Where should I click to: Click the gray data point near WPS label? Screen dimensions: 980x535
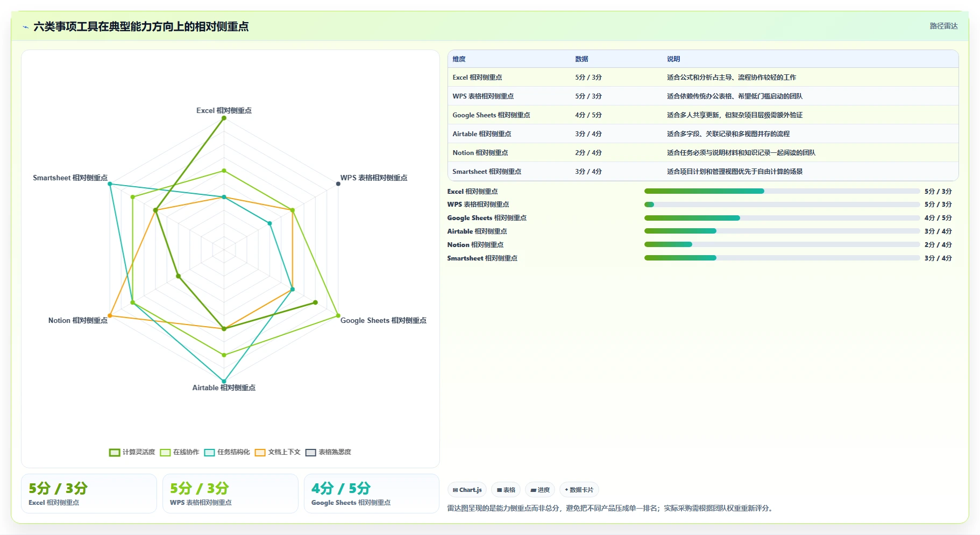pos(338,184)
